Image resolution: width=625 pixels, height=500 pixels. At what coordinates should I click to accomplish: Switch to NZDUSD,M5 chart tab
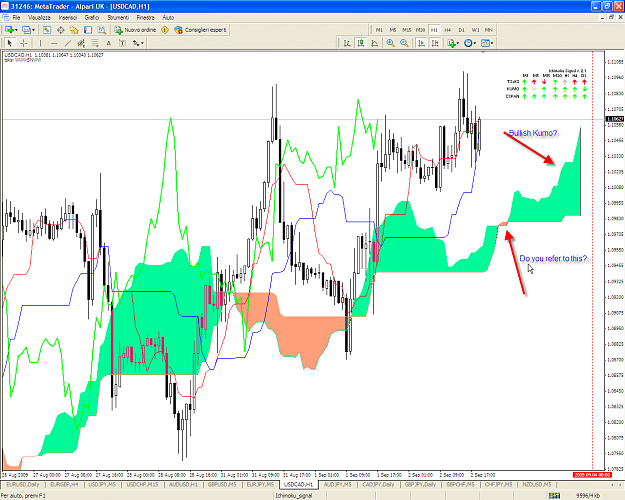[537, 484]
